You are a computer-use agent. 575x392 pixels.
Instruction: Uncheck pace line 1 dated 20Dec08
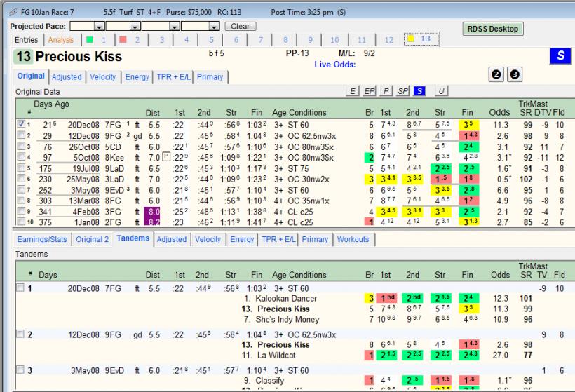pos(21,124)
